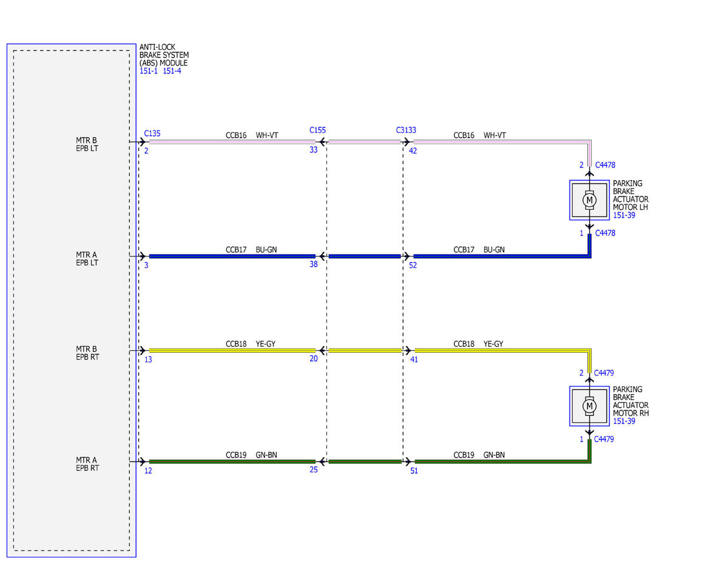Viewport: 728px width, 562px height.
Task: Click the CCB17 BU-GN label right of pin 52
Action: [479, 249]
